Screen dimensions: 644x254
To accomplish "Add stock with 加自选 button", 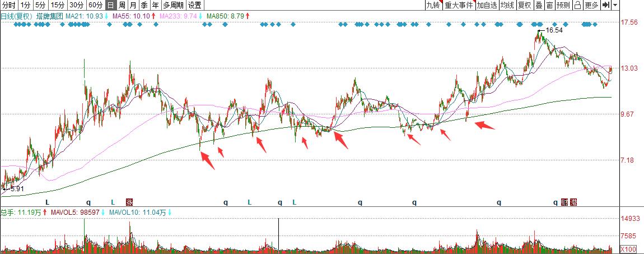I will point(487,6).
